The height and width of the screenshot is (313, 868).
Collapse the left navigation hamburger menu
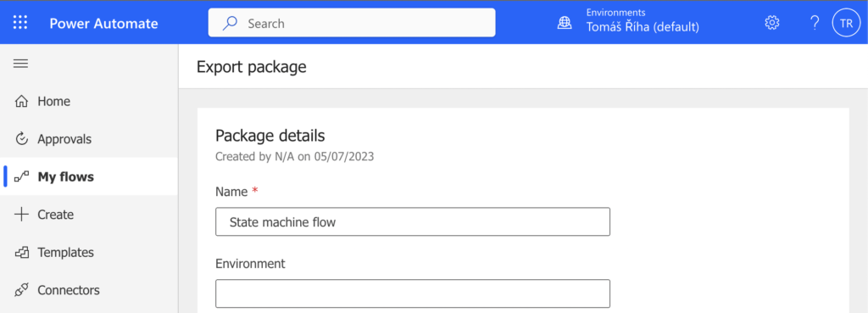(x=20, y=64)
